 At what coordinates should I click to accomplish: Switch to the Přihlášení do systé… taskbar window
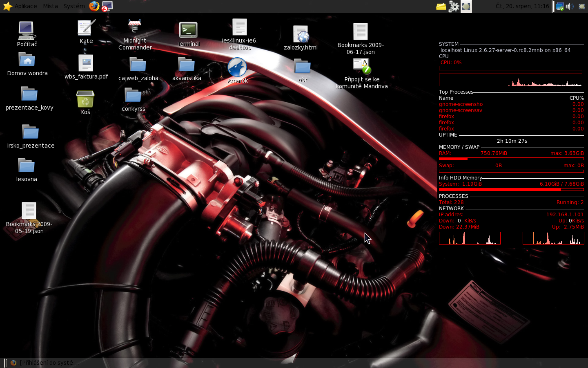45,363
